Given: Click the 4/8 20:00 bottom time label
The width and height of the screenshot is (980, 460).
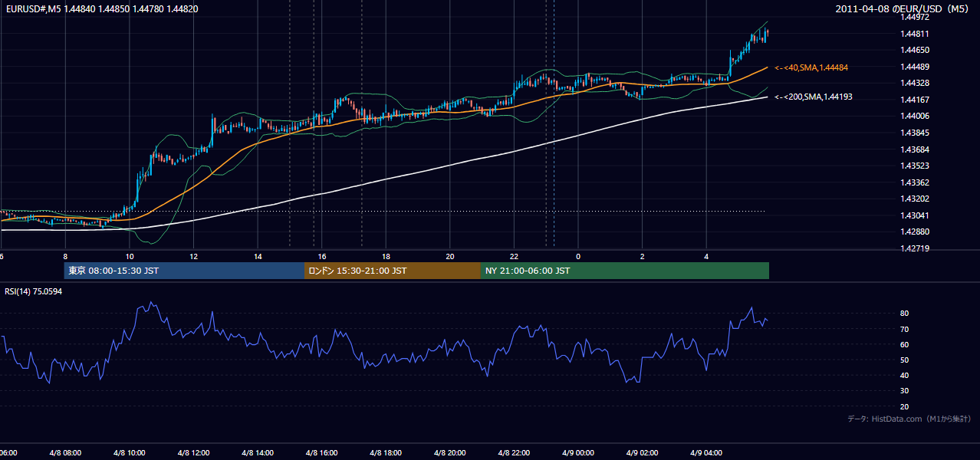Looking at the screenshot, I should click(x=450, y=453).
